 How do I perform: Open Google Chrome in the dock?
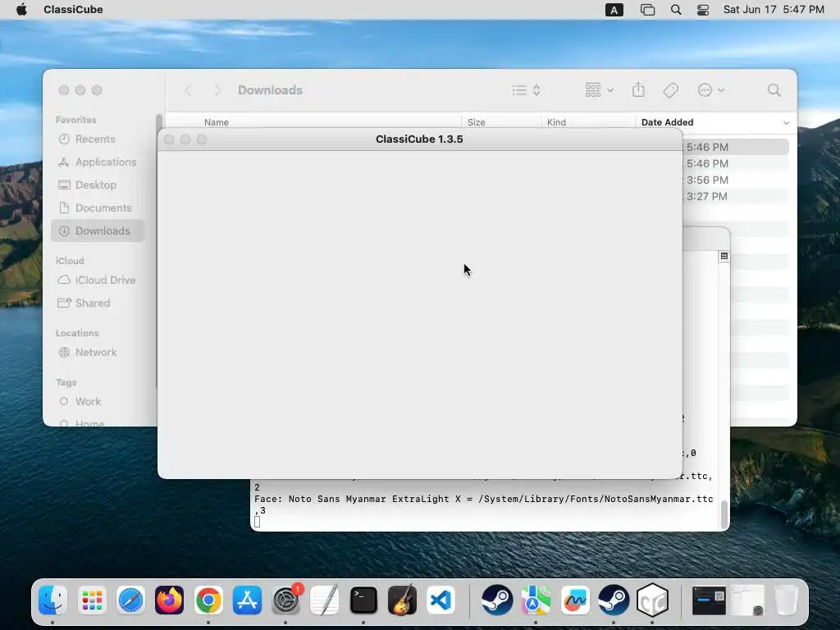tap(208, 600)
